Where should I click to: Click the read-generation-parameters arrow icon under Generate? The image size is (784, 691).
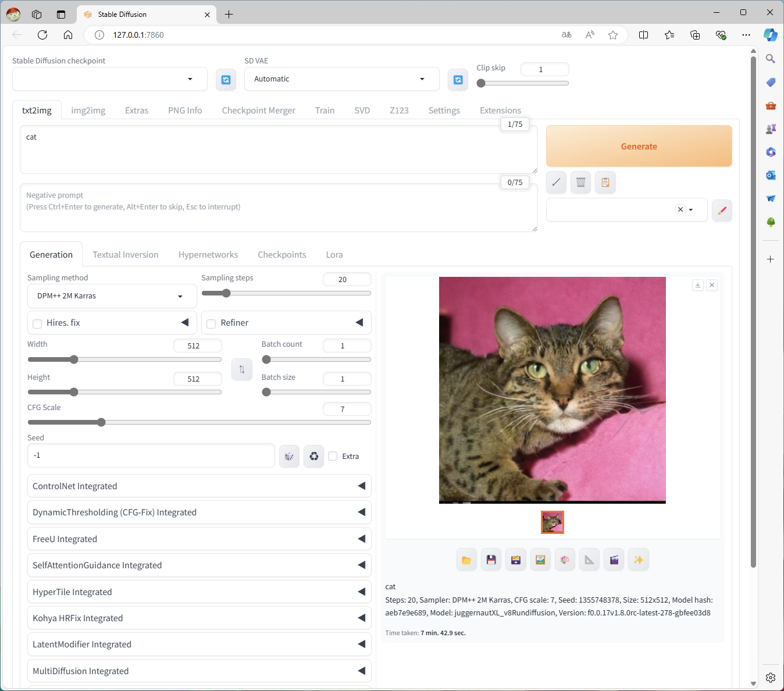[556, 182]
